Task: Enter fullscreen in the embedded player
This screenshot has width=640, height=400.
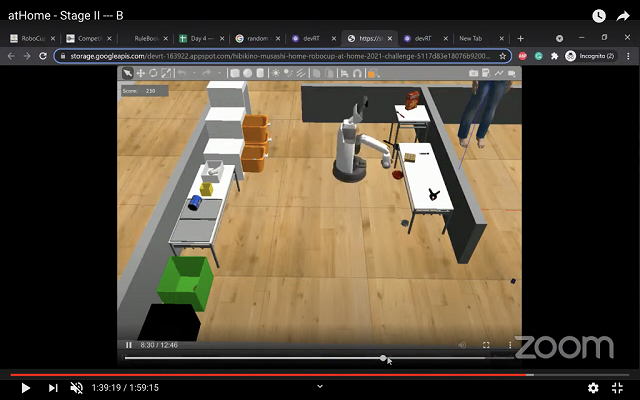Action: [x=486, y=345]
